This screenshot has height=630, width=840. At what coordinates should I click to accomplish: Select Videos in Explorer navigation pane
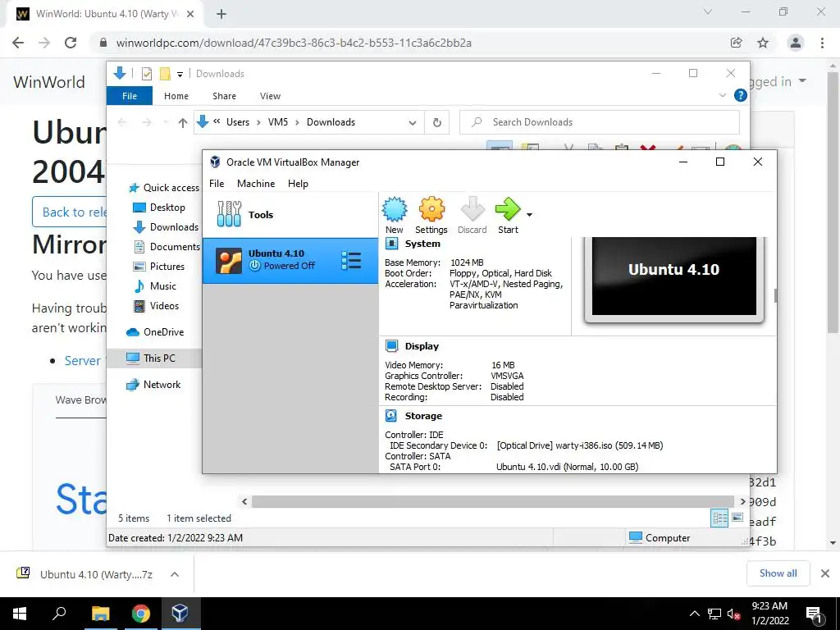(156, 306)
